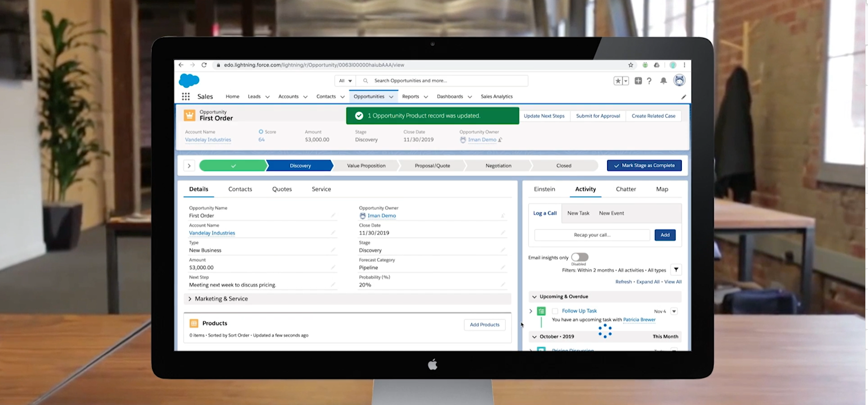Expand the Marketing & Service section

click(190, 299)
